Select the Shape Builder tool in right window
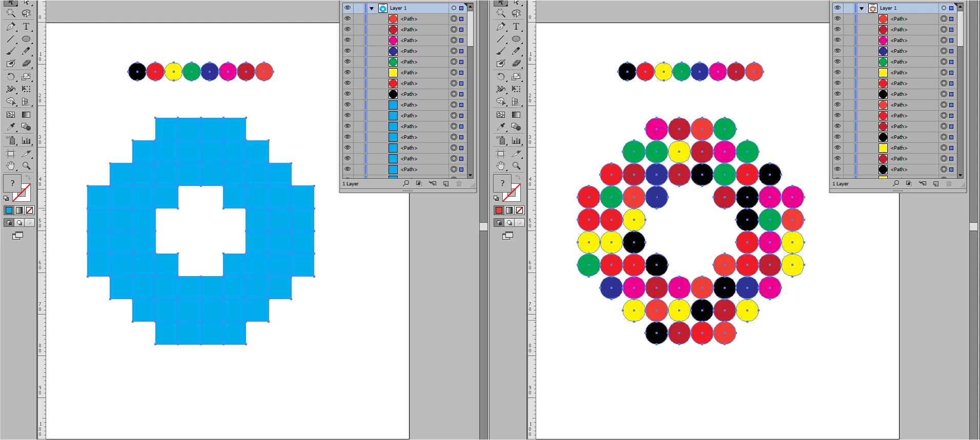 point(501,101)
